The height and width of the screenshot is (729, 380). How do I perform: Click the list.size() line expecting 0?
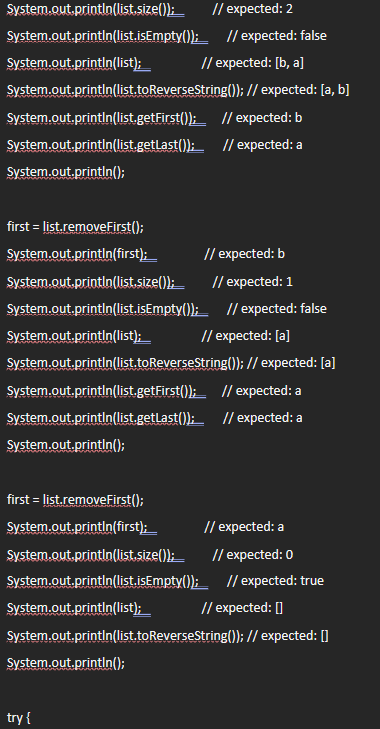pyautogui.click(x=150, y=554)
